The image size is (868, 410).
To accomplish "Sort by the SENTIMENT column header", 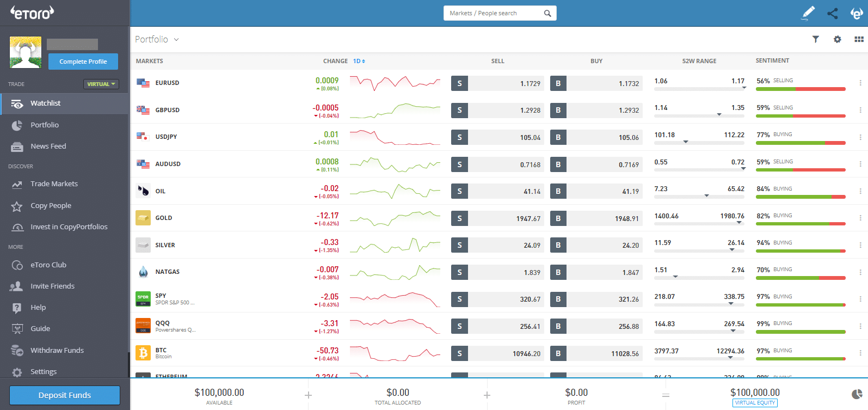I will click(x=772, y=60).
